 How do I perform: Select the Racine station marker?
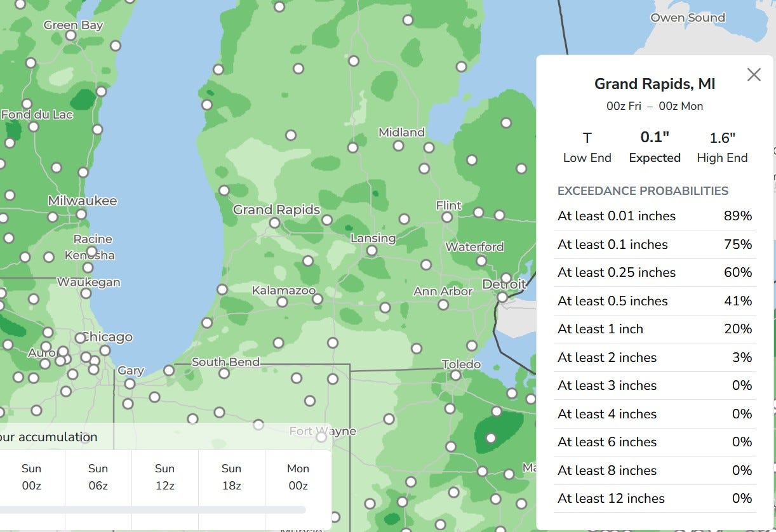pyautogui.click(x=91, y=251)
